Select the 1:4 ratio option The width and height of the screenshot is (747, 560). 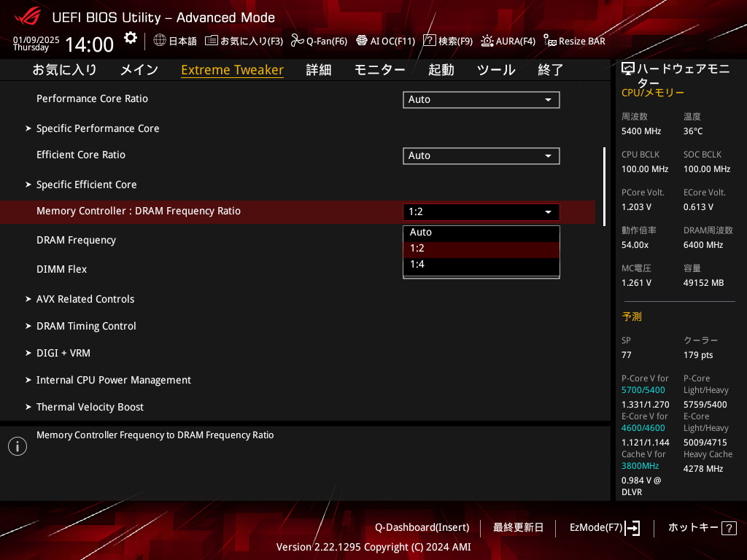[x=417, y=265]
